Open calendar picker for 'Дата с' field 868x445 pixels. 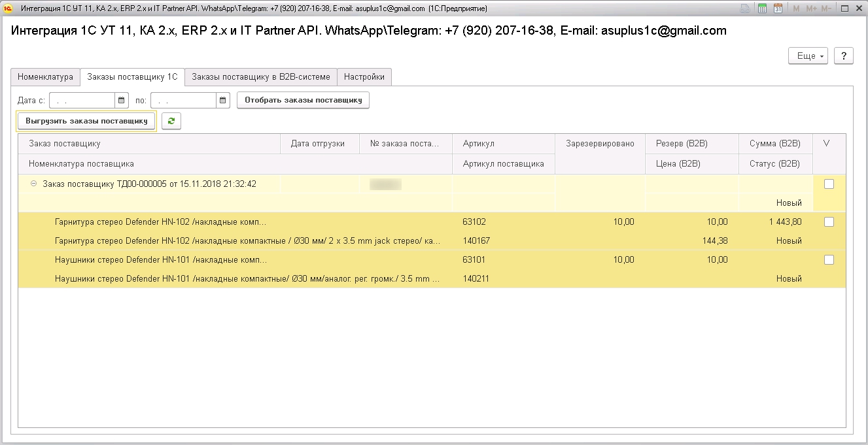[121, 101]
